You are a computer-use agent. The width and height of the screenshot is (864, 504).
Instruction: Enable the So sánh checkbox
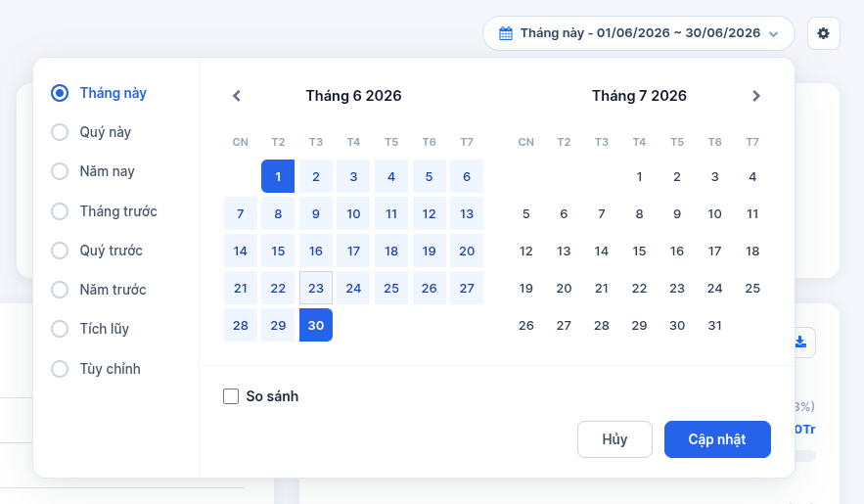pos(231,396)
